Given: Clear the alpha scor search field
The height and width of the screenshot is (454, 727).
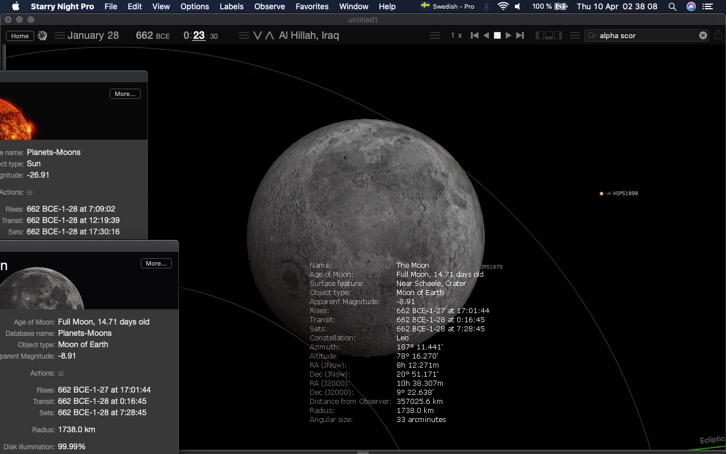Looking at the screenshot, I should click(703, 36).
